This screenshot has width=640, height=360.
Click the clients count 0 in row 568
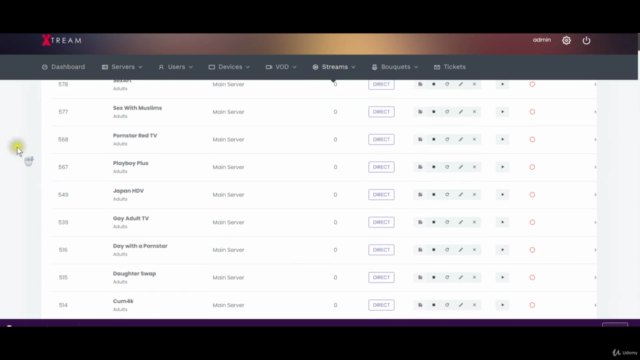(x=335, y=140)
